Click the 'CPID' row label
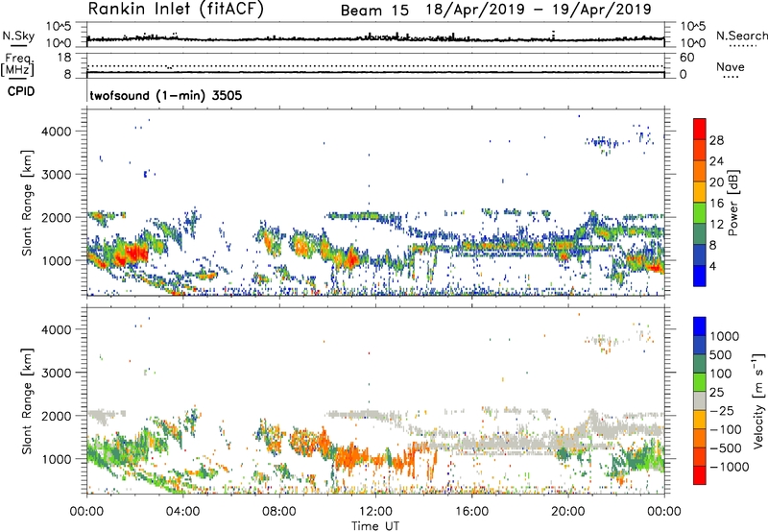 (x=21, y=91)
